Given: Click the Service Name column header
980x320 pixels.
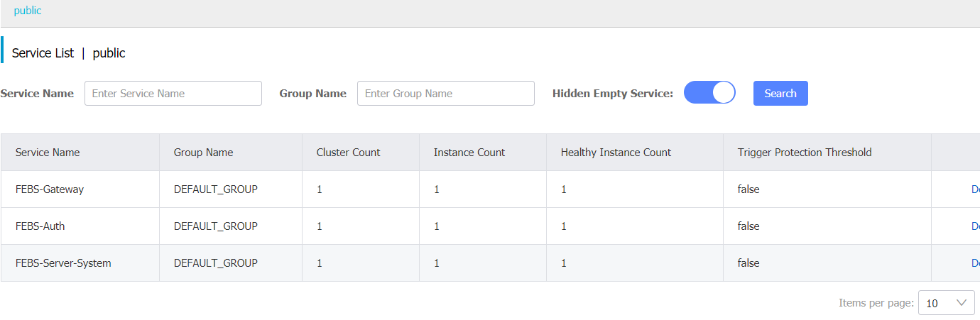Looking at the screenshot, I should pyautogui.click(x=48, y=153).
